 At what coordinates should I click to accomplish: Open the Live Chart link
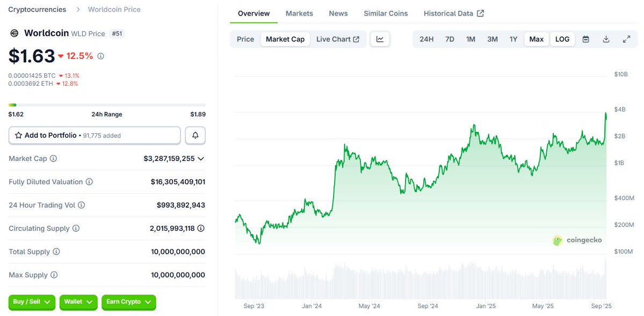[x=338, y=39]
